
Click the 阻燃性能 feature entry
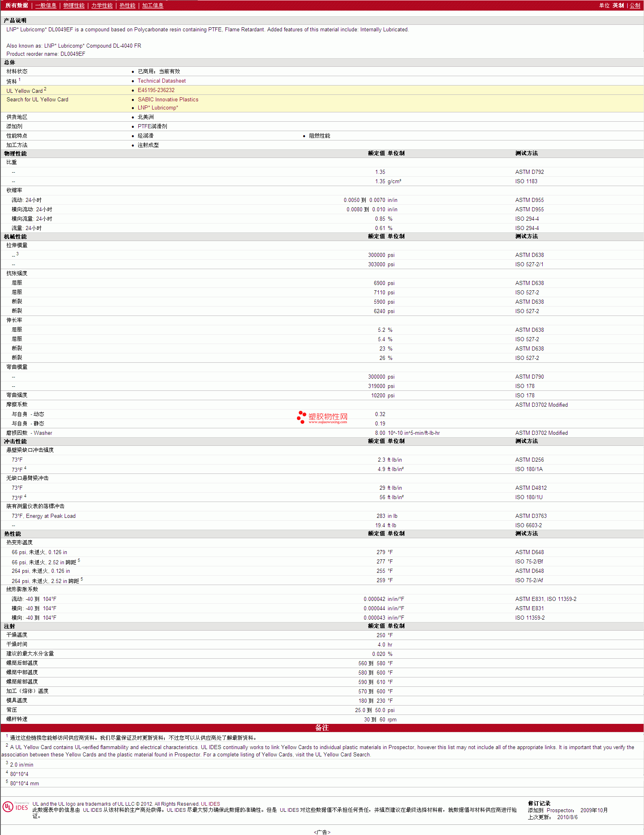coord(319,136)
